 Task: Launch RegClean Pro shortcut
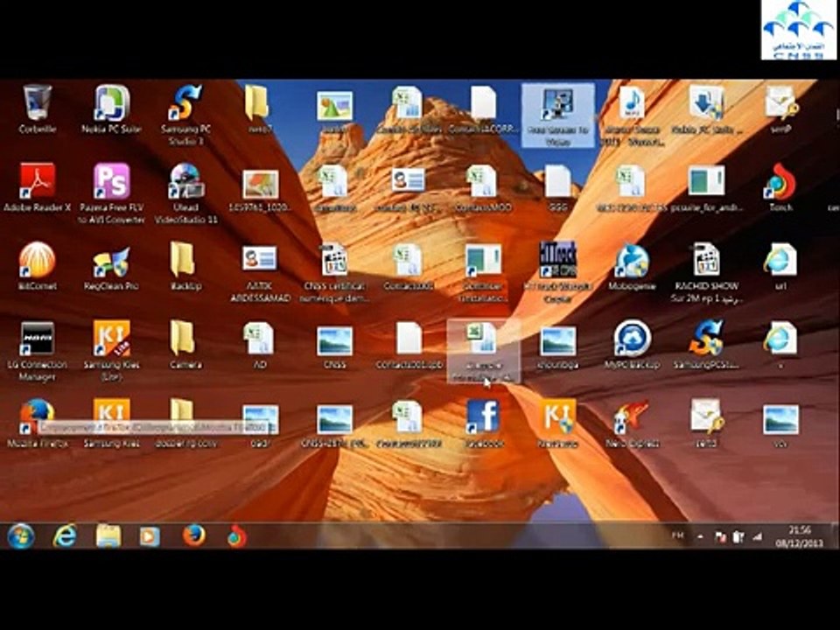[111, 266]
